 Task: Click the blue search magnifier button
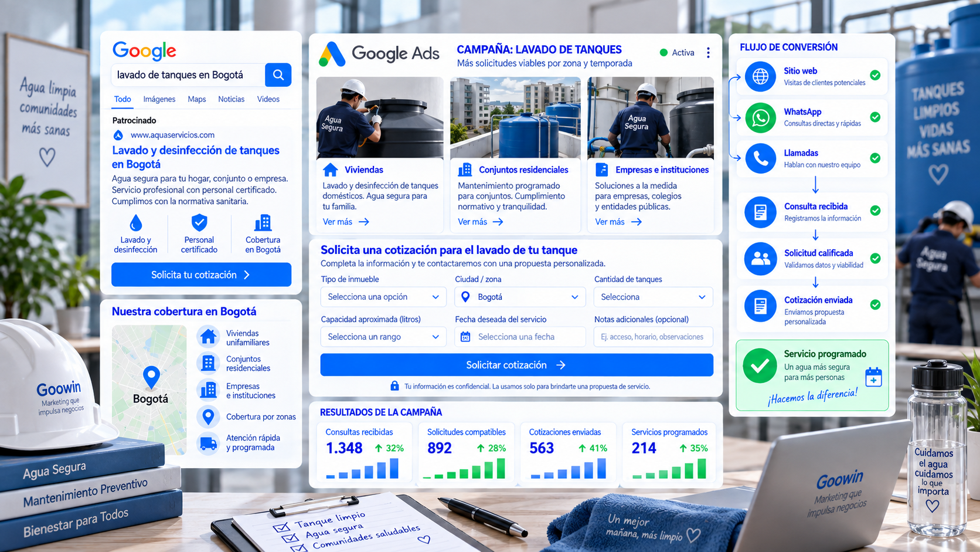278,75
